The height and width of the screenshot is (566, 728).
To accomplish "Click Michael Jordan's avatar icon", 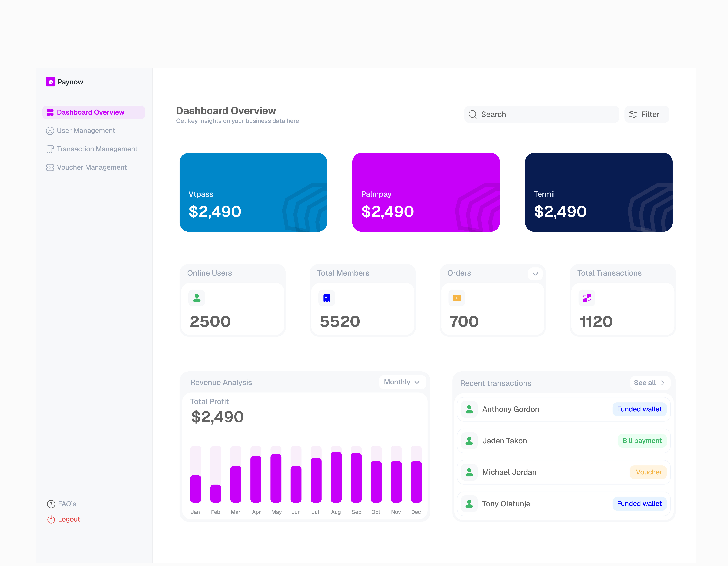I will pos(469,472).
